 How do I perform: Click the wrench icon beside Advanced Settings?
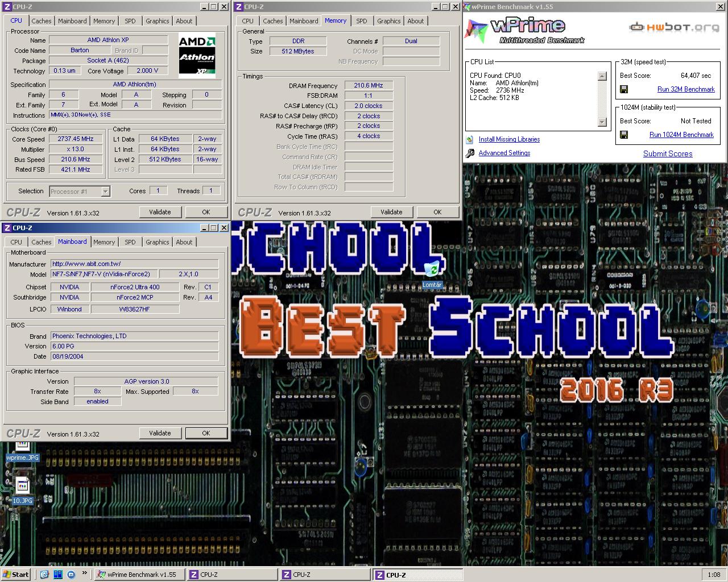point(470,153)
